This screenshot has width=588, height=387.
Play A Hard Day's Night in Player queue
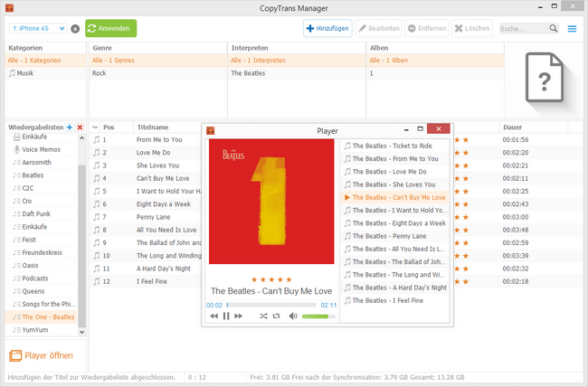pyautogui.click(x=395, y=288)
